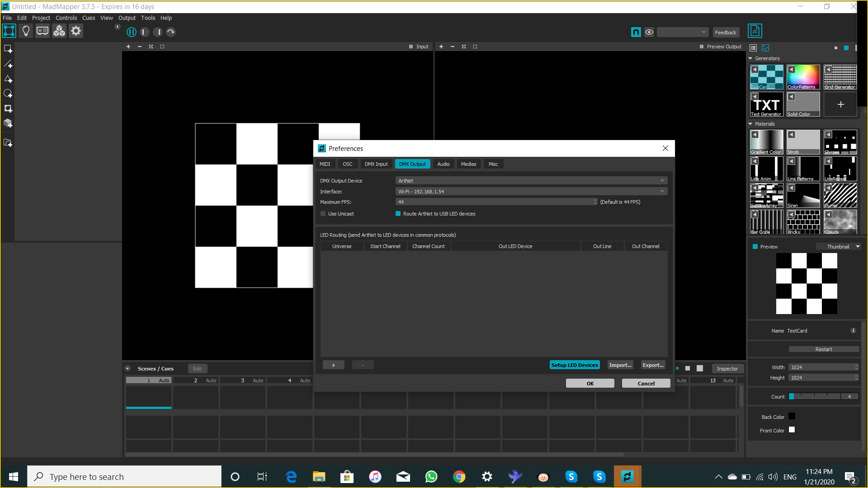Expand the Maximum FPS dropdown
Viewport: 868px width, 488px height.
click(x=595, y=202)
